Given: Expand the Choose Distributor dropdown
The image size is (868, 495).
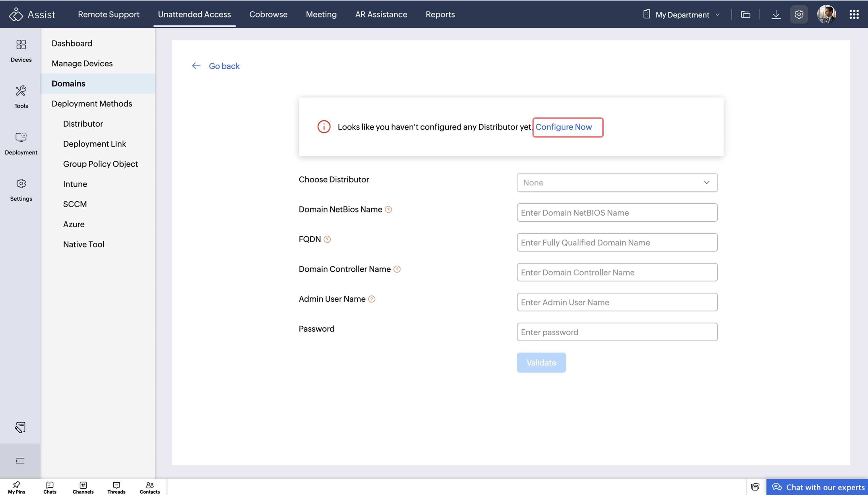Looking at the screenshot, I should tap(617, 183).
